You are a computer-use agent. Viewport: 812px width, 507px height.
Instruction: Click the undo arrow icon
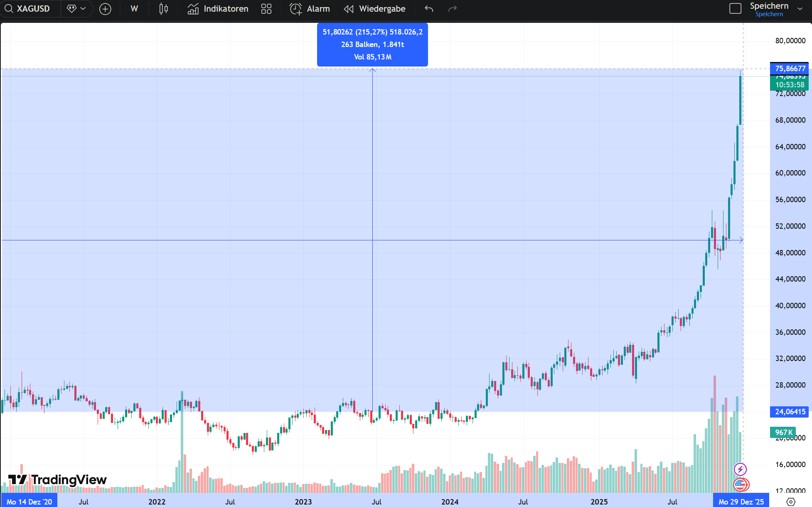pos(429,9)
